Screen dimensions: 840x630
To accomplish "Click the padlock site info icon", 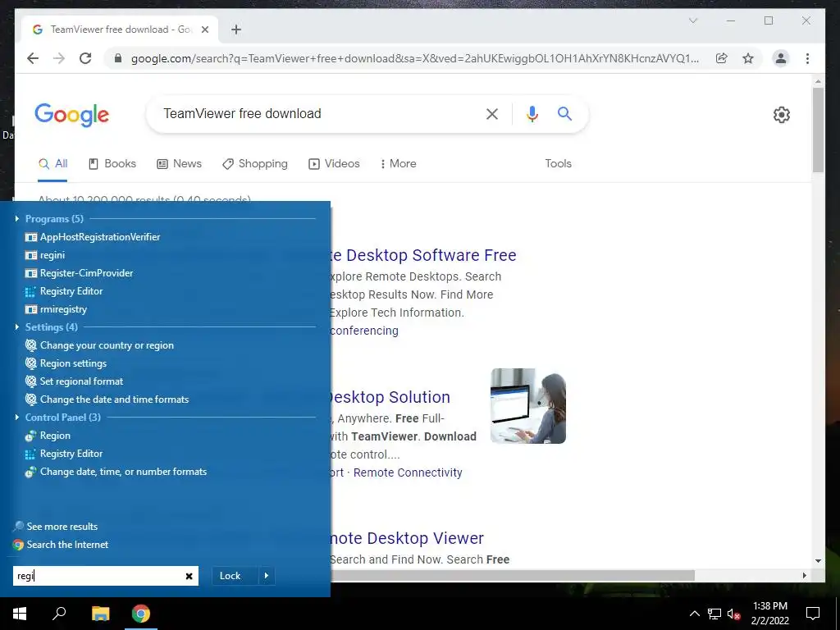I will [118, 58].
